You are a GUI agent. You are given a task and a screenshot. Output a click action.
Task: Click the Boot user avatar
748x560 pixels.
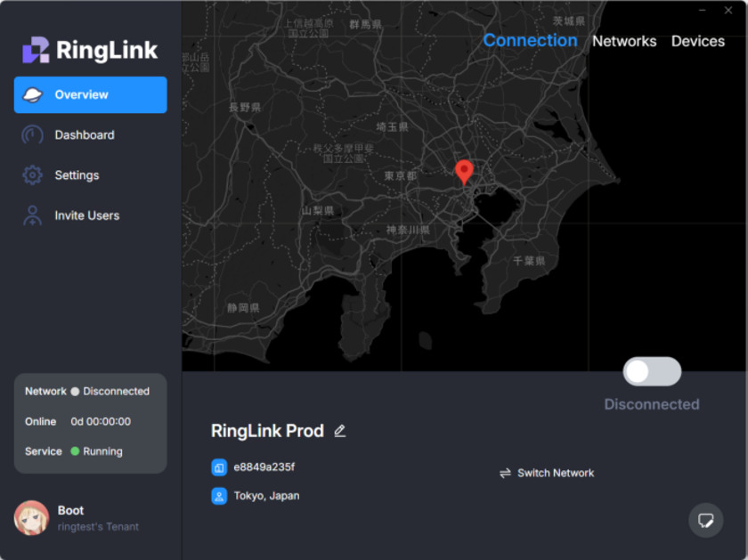(x=31, y=518)
